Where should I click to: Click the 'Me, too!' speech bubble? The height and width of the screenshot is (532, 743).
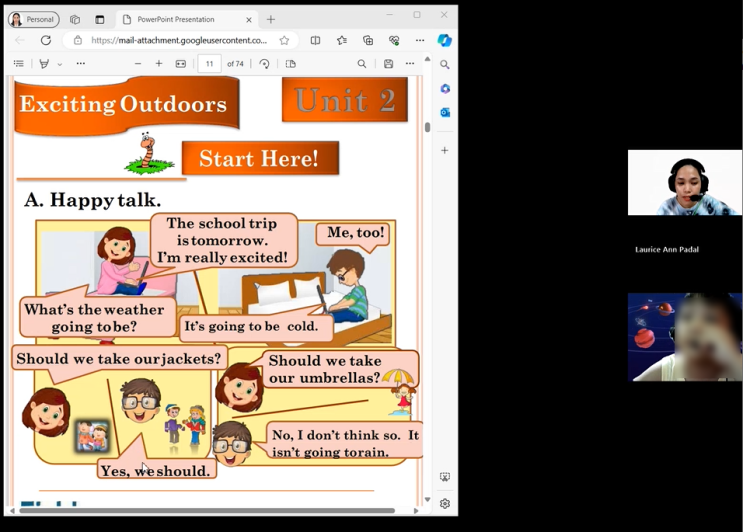coord(353,234)
